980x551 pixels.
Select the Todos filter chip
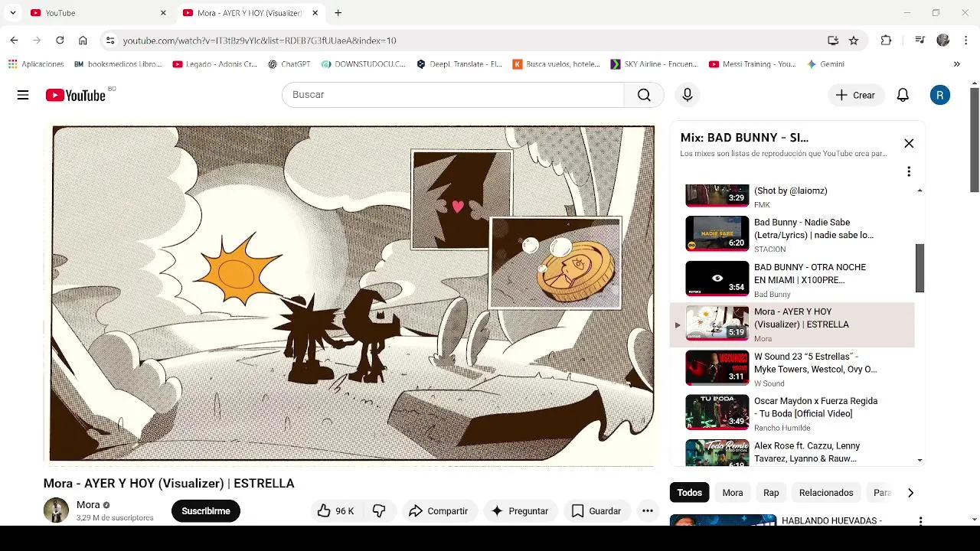689,493
